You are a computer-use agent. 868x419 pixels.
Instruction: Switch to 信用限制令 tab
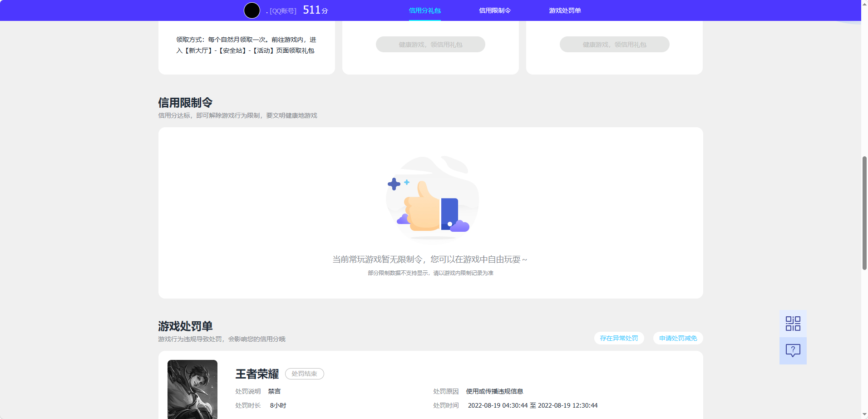tap(495, 10)
